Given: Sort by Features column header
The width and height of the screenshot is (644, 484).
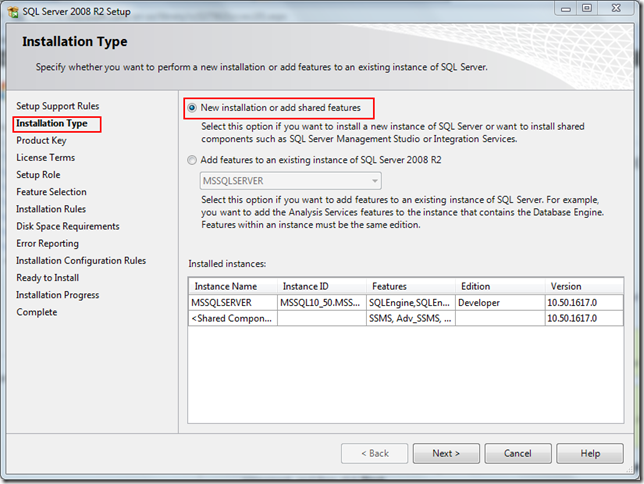Looking at the screenshot, I should [411, 286].
